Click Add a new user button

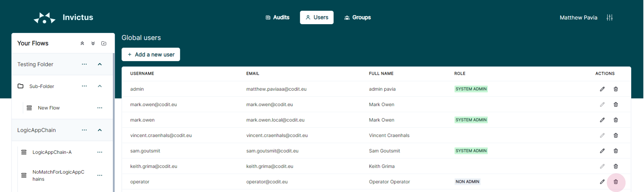(x=151, y=54)
